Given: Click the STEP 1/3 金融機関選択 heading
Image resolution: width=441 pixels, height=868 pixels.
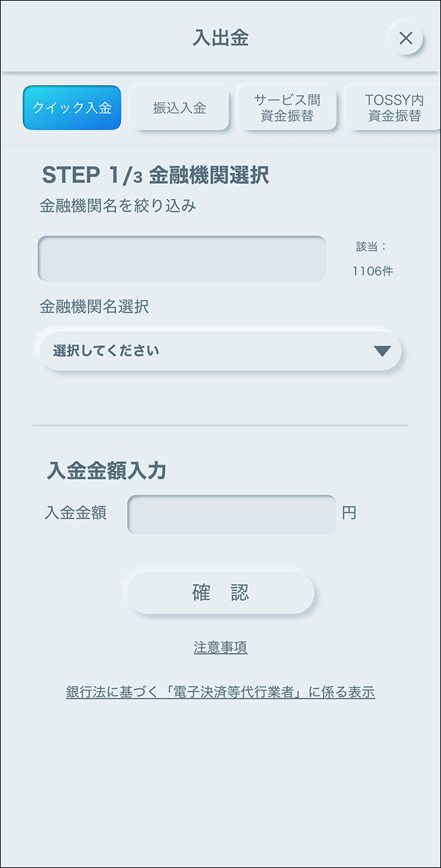Looking at the screenshot, I should click(155, 175).
